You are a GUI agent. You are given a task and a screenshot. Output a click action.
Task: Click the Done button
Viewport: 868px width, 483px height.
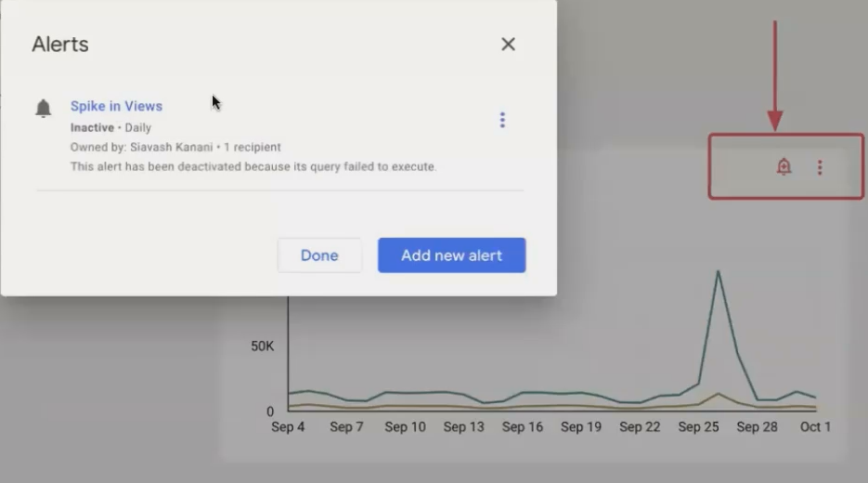pos(319,255)
